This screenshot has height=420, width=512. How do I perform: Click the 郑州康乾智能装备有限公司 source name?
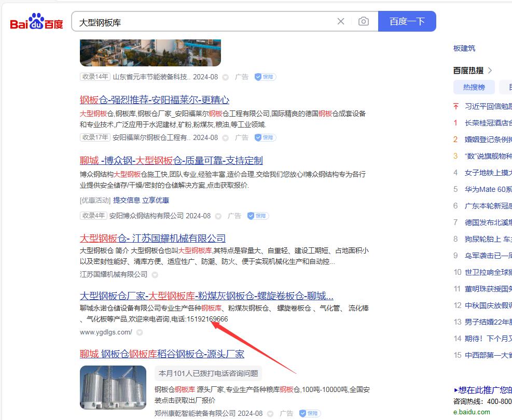tap(195, 413)
